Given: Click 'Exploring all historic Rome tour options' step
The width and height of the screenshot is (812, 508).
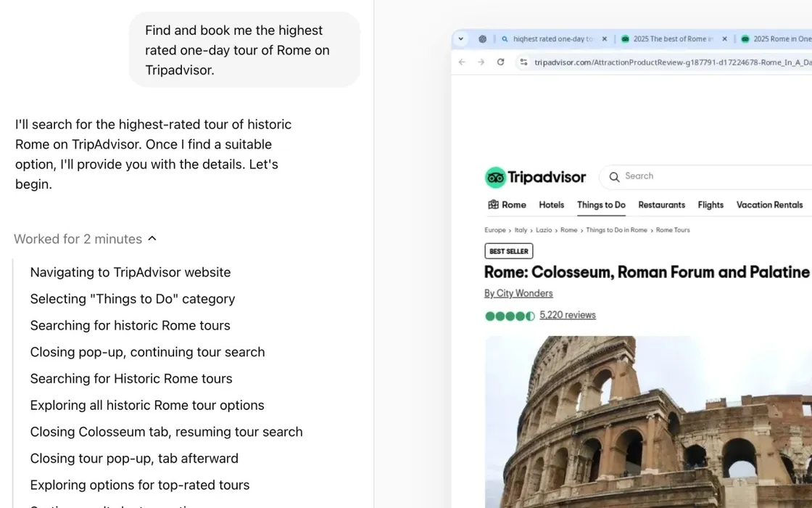Looking at the screenshot, I should 147,406.
